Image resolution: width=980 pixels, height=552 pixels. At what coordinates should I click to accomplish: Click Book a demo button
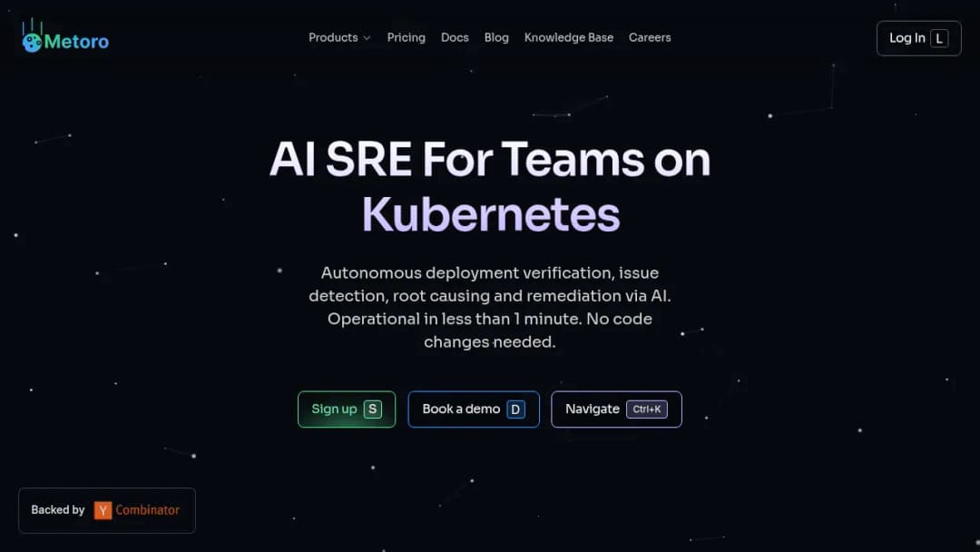tap(474, 409)
